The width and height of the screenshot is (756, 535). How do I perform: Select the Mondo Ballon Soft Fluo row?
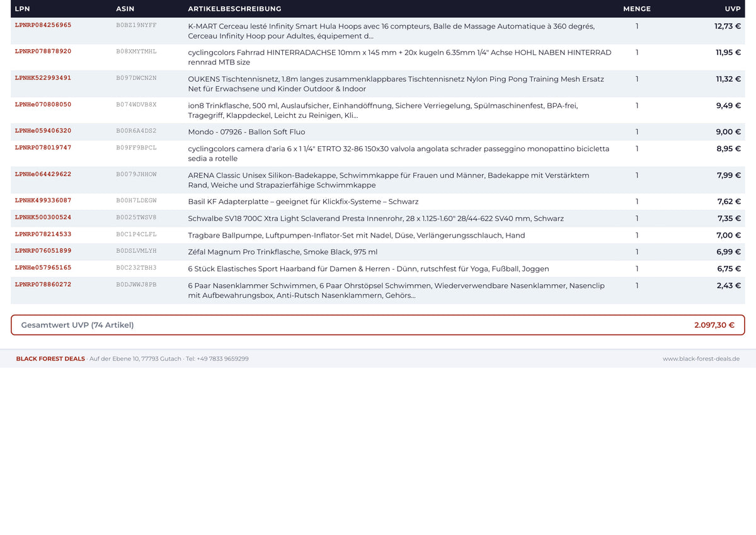[378, 132]
